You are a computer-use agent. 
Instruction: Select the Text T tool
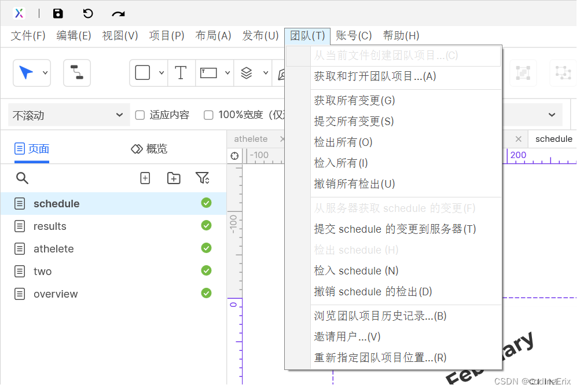[x=181, y=72]
